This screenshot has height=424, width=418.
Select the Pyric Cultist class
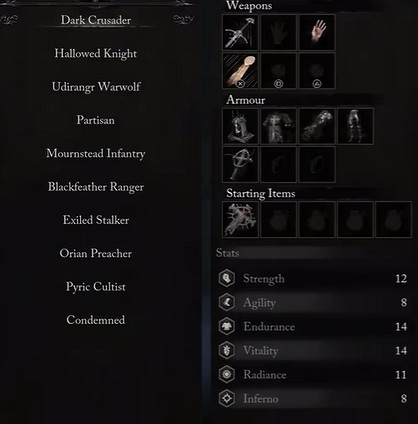coord(96,287)
